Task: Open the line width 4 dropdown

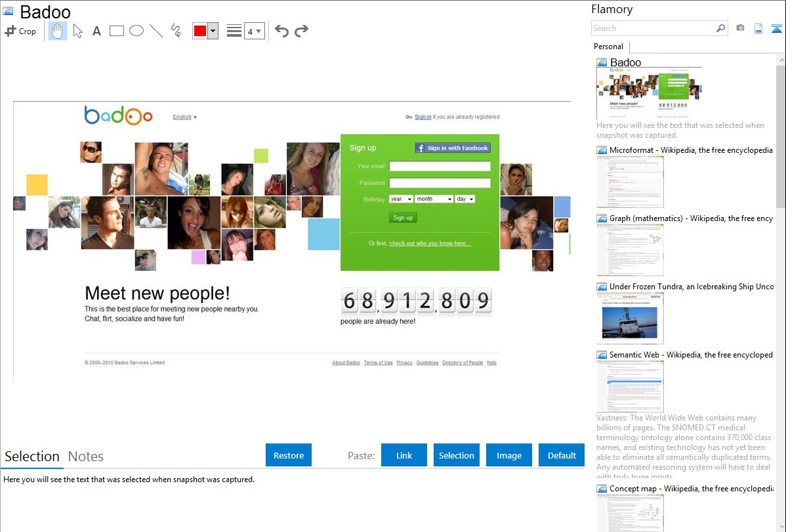Action: [x=255, y=31]
